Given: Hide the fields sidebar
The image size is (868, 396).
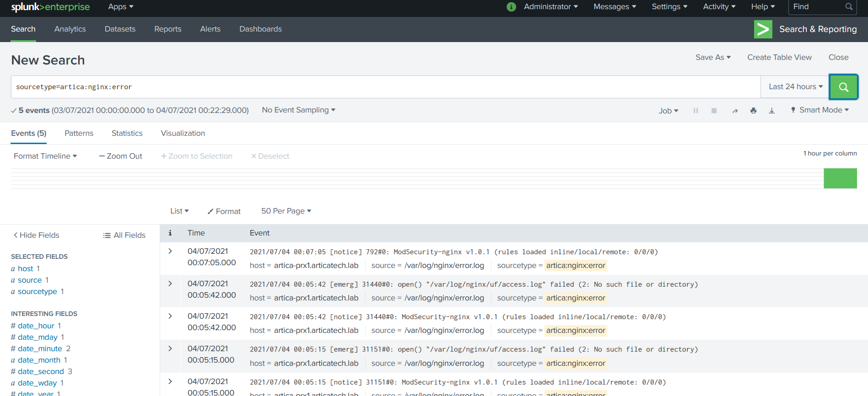Looking at the screenshot, I should tap(36, 235).
